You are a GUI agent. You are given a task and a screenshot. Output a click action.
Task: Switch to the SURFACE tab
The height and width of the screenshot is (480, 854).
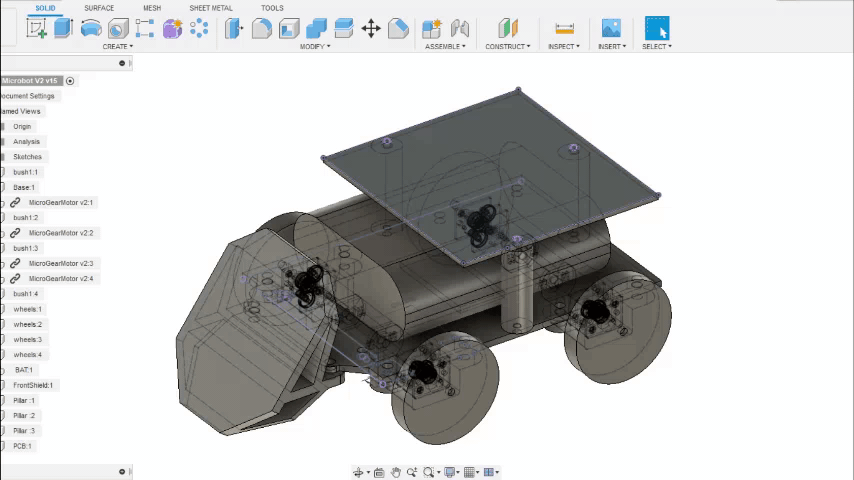click(99, 8)
